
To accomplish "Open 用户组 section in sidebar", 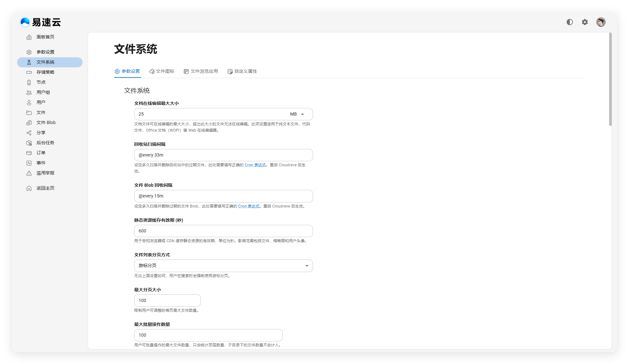I will coord(43,93).
